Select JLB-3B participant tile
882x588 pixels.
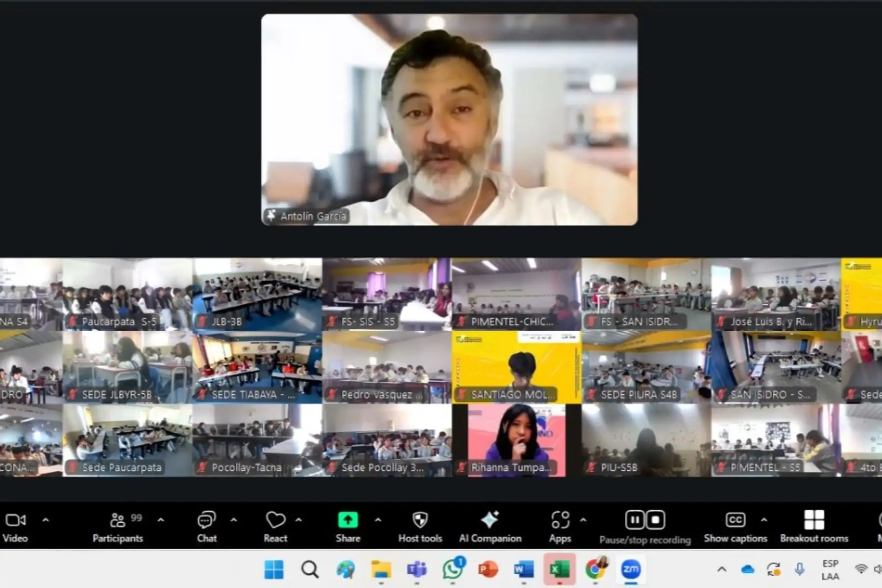pos(257,294)
